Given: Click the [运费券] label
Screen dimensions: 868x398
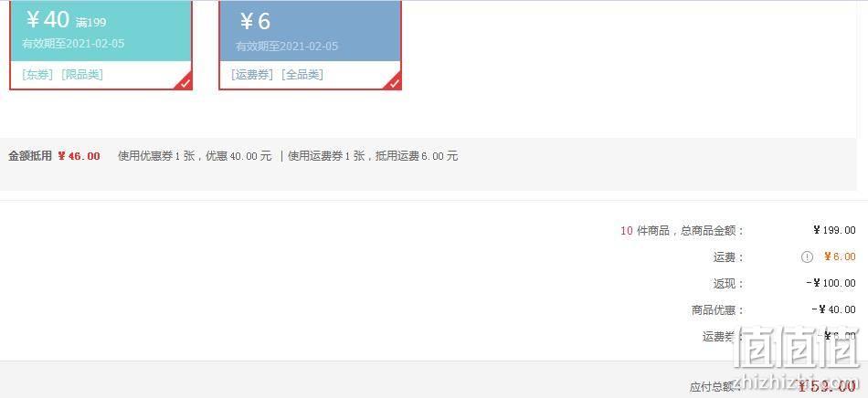Looking at the screenshot, I should click(x=252, y=75).
